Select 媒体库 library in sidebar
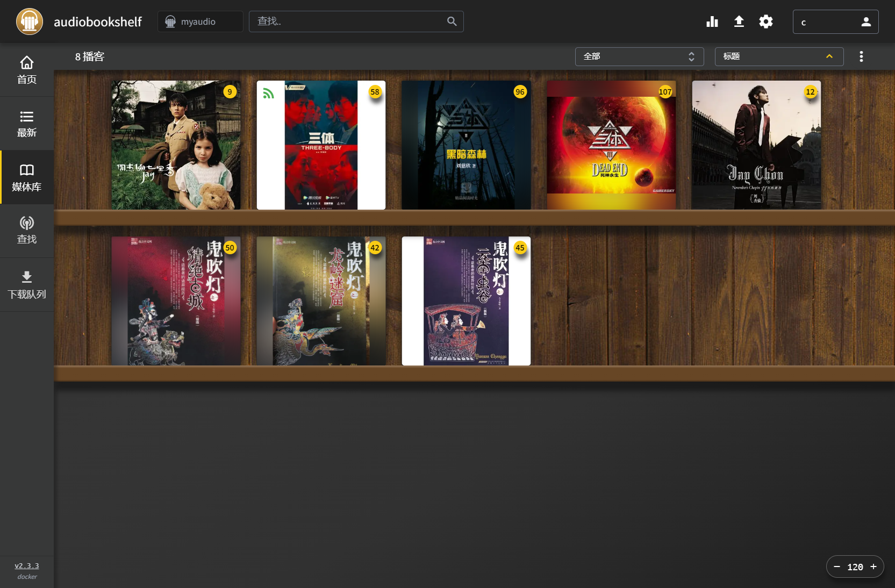Screen dimensions: 895x588 (27, 177)
